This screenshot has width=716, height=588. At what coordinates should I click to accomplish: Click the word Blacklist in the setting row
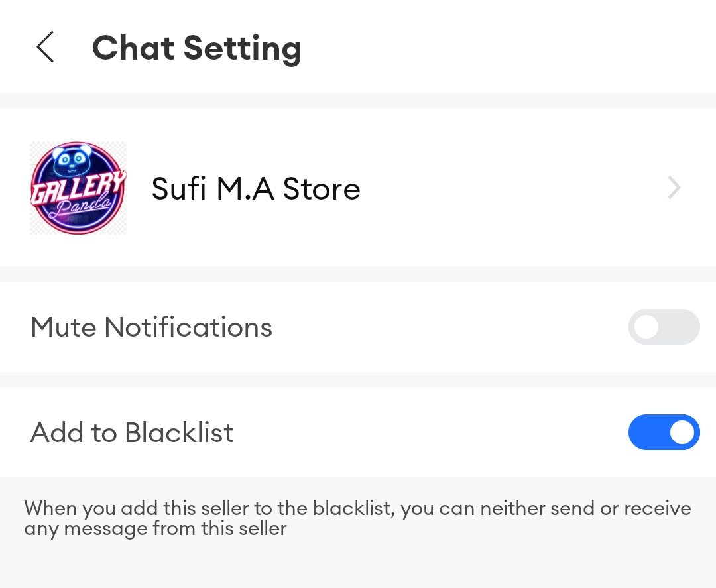(x=179, y=433)
